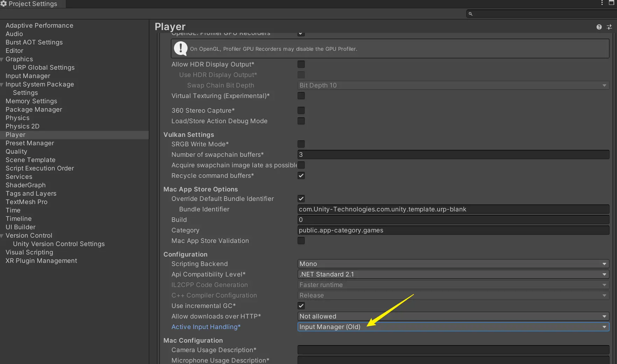Open the Player help documentation icon
617x364 pixels.
pos(599,27)
